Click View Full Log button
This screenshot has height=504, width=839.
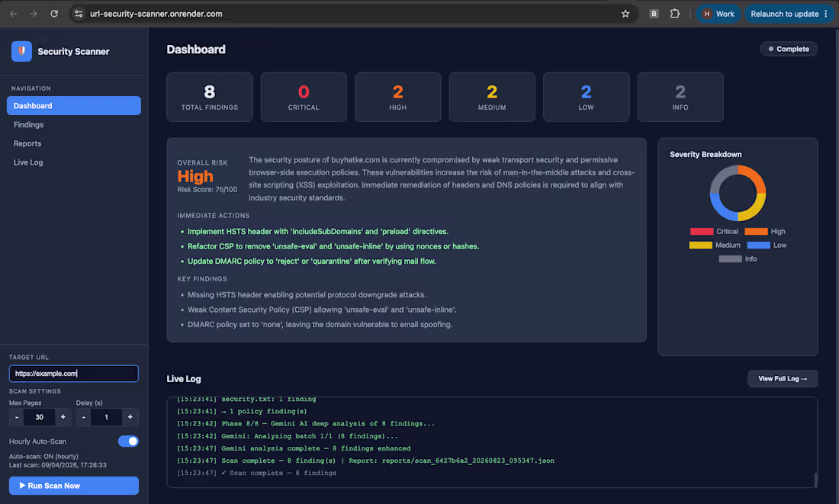click(x=783, y=378)
